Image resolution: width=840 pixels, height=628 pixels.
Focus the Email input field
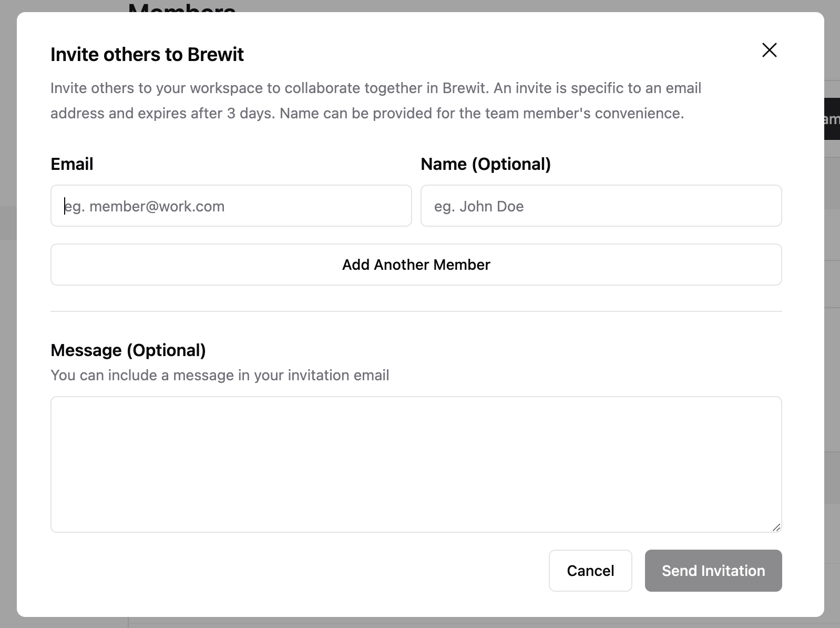point(231,206)
